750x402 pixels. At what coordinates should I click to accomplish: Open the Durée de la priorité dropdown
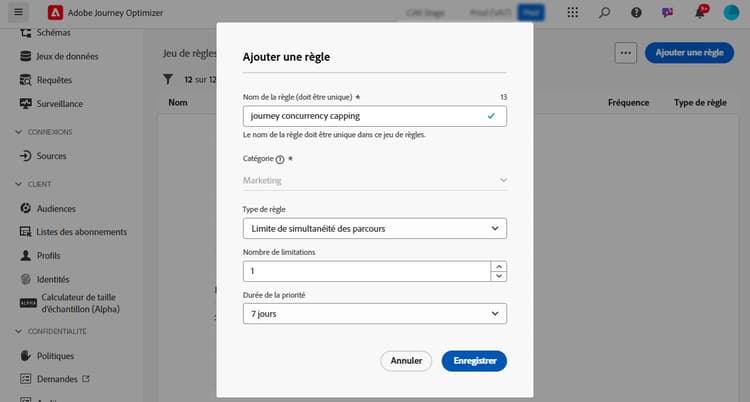(x=375, y=314)
